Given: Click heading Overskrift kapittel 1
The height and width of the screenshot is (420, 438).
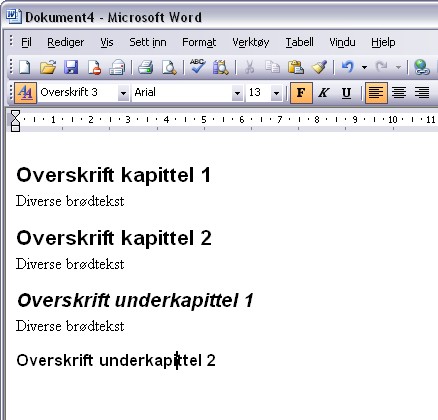Looking at the screenshot, I should point(114,175).
